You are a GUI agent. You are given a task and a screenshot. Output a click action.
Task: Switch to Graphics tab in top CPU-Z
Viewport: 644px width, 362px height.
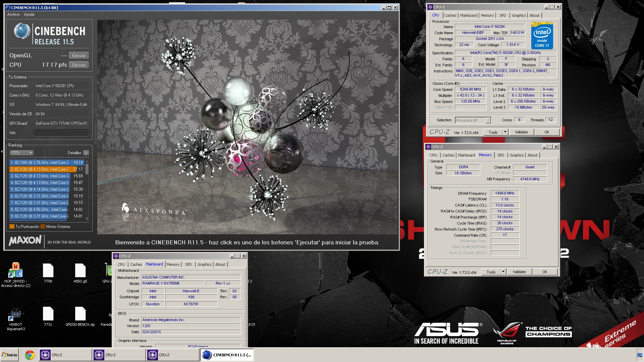click(519, 15)
